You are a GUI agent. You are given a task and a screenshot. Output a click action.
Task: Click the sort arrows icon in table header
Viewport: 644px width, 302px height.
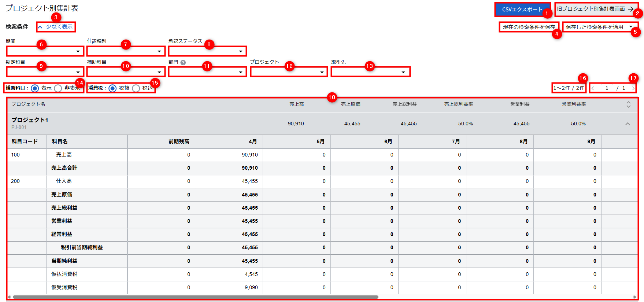628,104
